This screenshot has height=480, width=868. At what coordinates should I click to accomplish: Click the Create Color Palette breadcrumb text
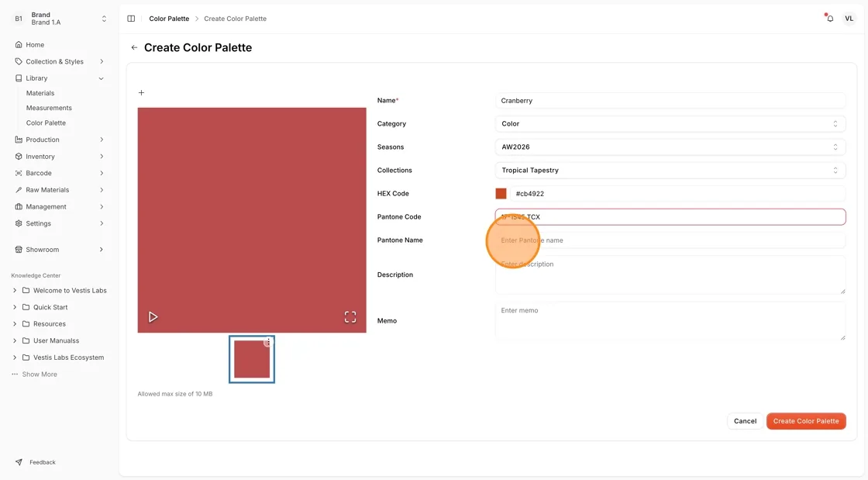[x=236, y=19]
